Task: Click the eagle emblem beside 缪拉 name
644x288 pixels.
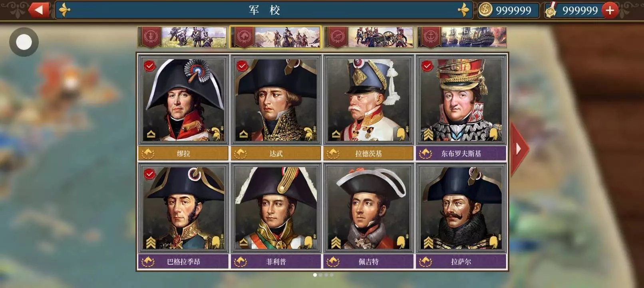Action: pos(148,153)
